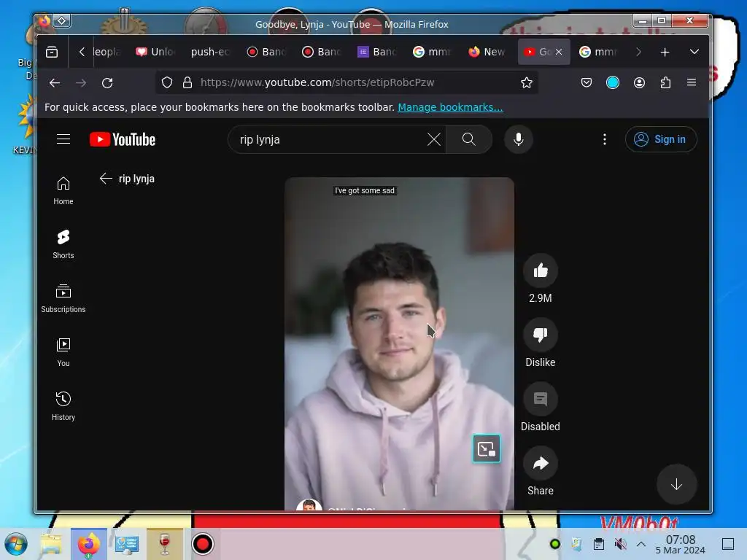Click the red record taskbar icon
Viewport: 747px width, 560px height.
point(203,544)
